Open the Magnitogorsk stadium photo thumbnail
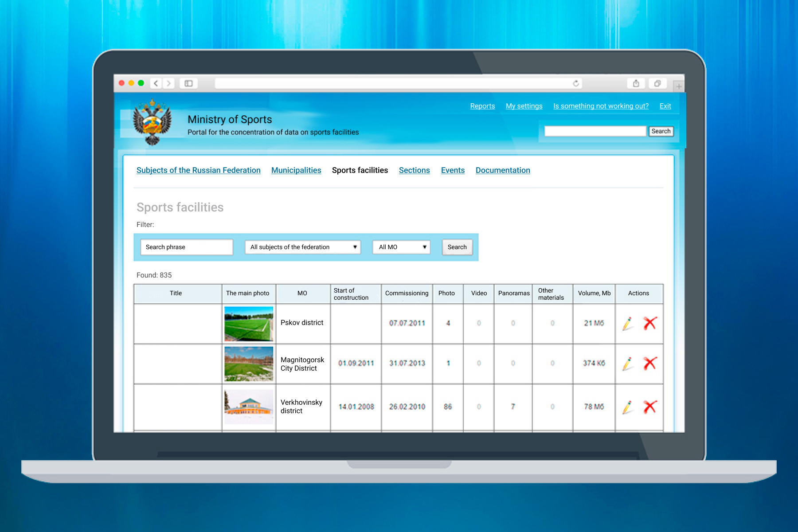798x532 pixels. point(249,364)
